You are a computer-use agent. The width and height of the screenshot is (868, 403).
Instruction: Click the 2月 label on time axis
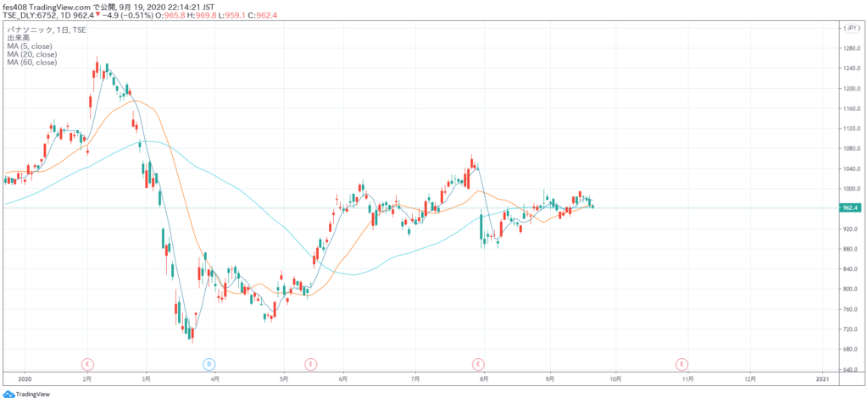coord(87,379)
